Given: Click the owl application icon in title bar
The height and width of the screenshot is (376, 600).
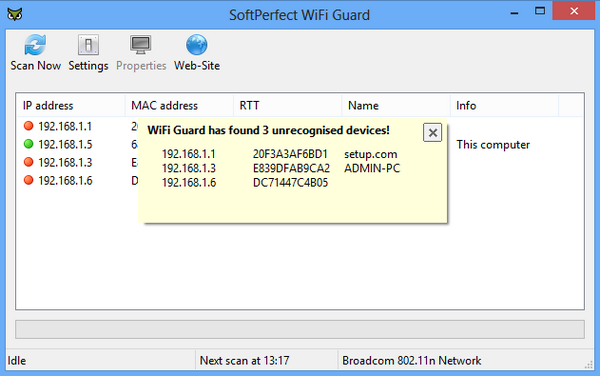Looking at the screenshot, I should pyautogui.click(x=15, y=14).
